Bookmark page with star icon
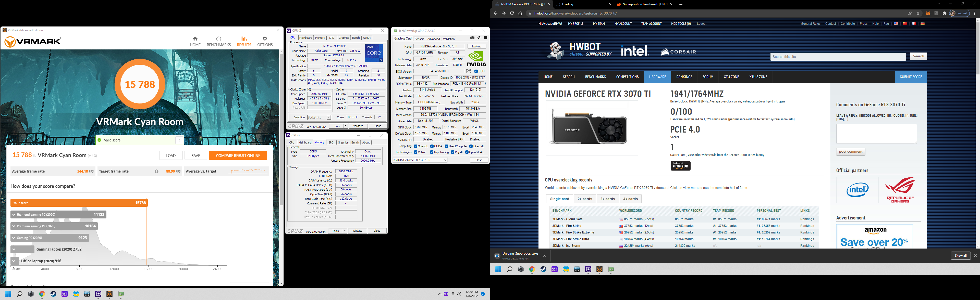Viewport: 980px width, 300px height. (x=918, y=13)
